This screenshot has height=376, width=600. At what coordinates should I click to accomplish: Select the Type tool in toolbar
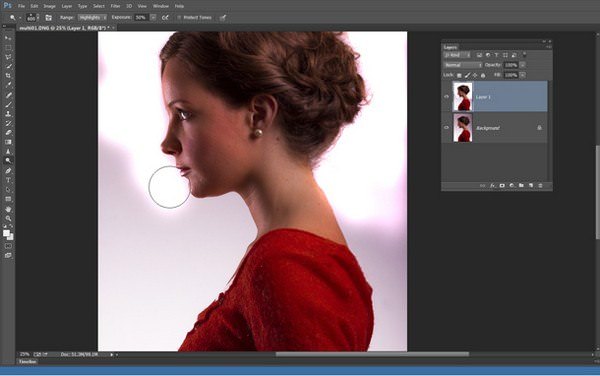click(8, 180)
